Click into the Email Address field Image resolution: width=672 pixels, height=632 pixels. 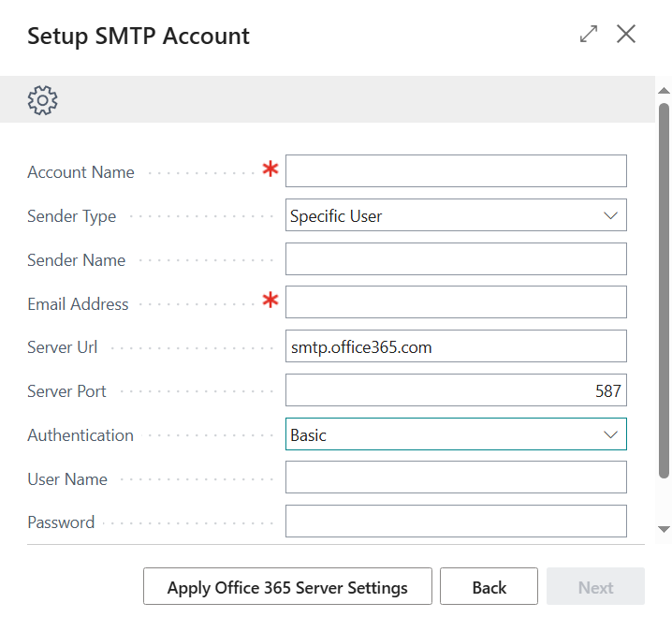pyautogui.click(x=455, y=302)
